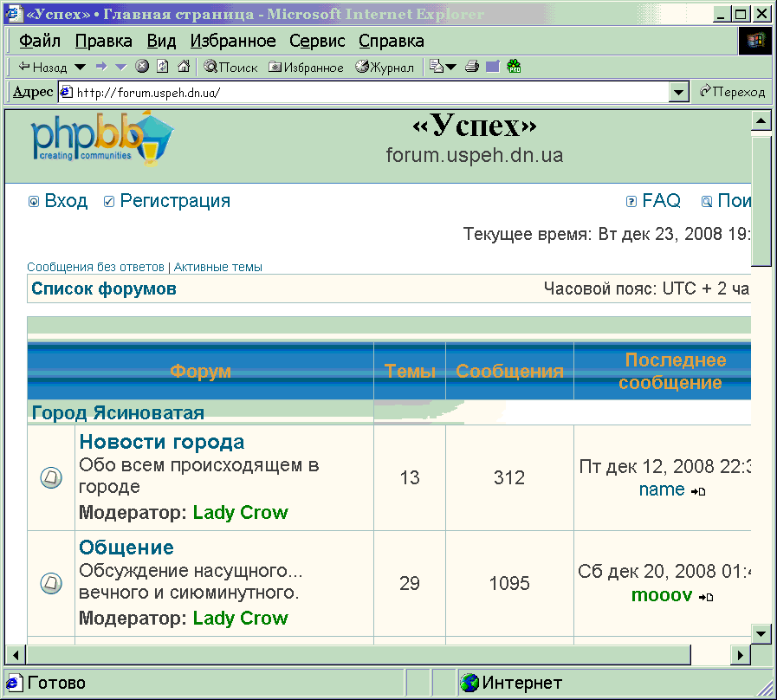The height and width of the screenshot is (700, 777).
Task: Open the Сервис menu
Action: pos(317,41)
